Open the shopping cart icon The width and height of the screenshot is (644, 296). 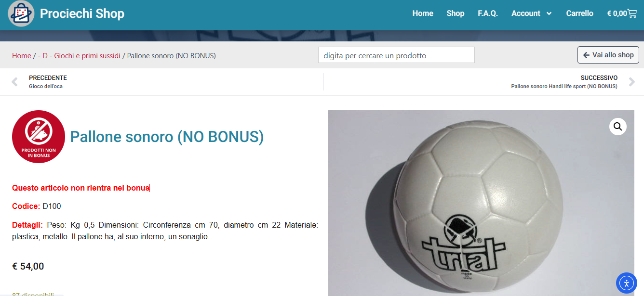tap(632, 13)
